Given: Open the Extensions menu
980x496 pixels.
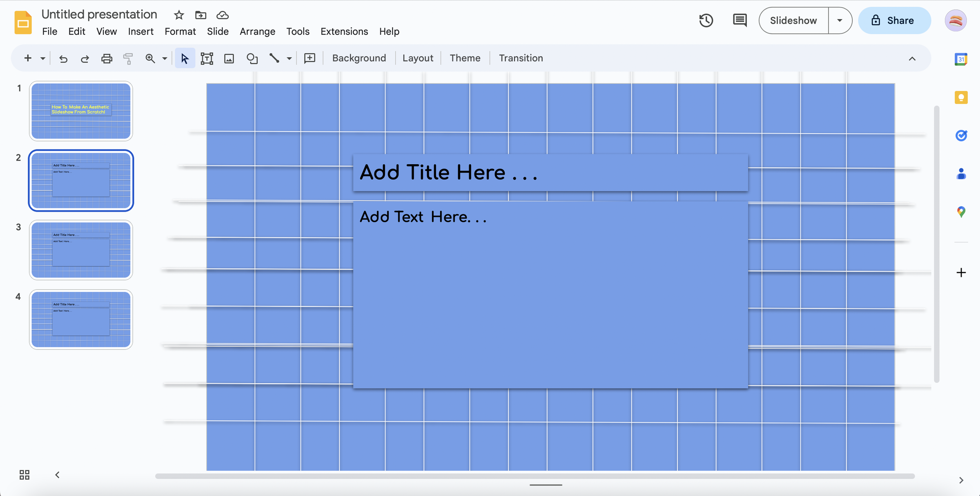Looking at the screenshot, I should tap(344, 31).
